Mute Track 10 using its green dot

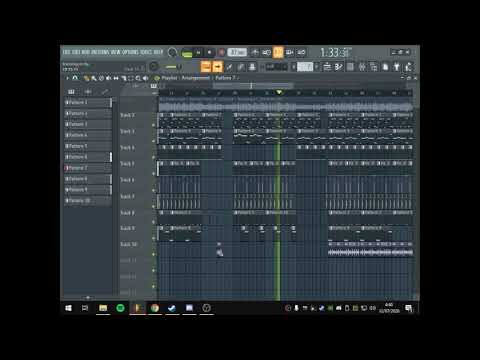(154, 254)
